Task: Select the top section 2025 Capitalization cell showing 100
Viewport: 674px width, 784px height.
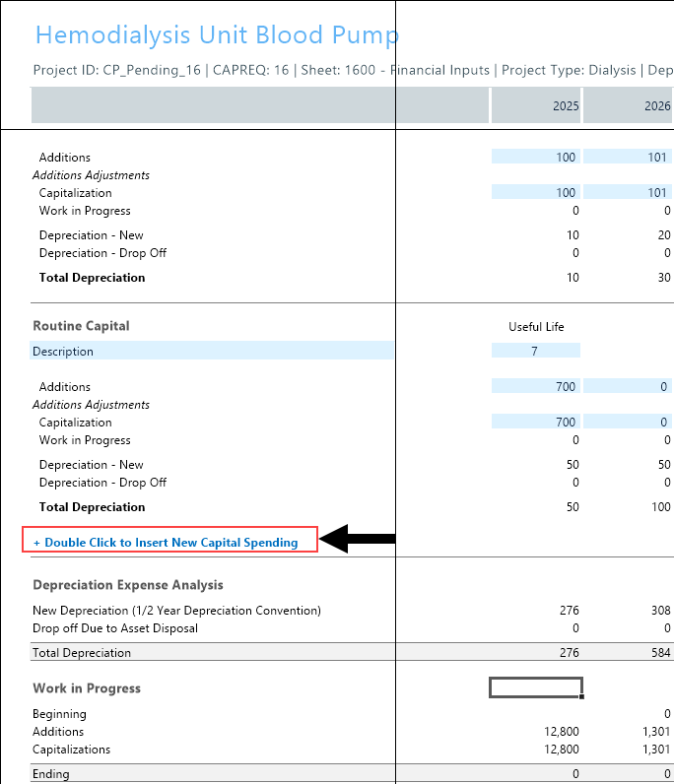Action: click(x=535, y=192)
